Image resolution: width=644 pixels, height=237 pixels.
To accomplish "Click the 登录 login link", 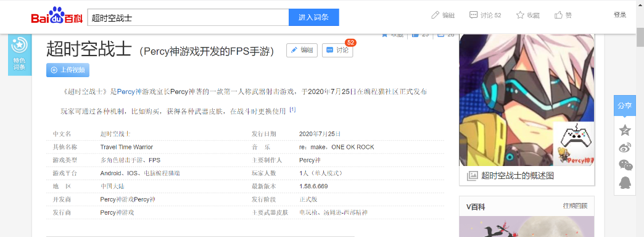I will tap(620, 15).
